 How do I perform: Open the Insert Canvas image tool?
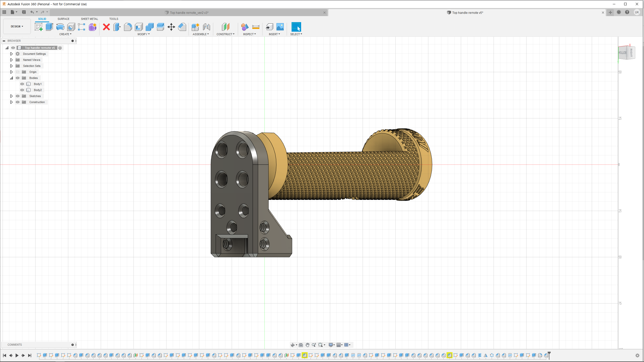[280, 27]
